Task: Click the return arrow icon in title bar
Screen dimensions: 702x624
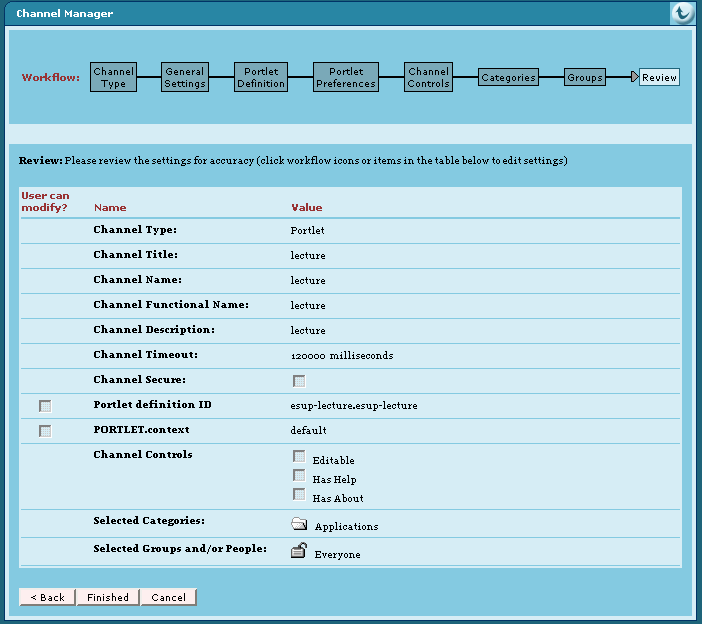Action: pyautogui.click(x=681, y=13)
